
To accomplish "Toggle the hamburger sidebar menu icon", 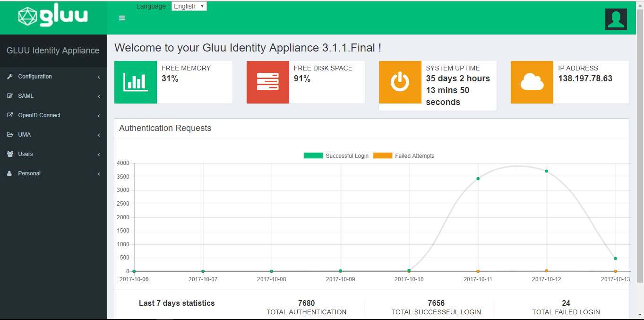I will [122, 18].
